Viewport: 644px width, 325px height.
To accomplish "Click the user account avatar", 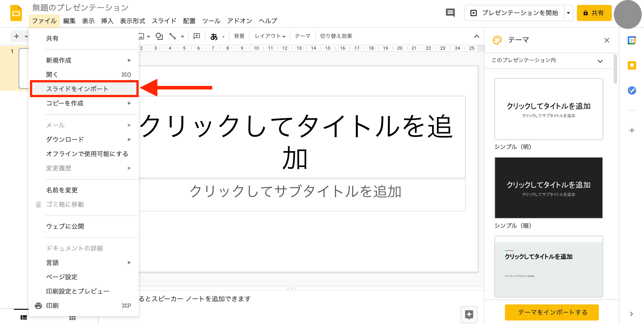I will point(627,14).
